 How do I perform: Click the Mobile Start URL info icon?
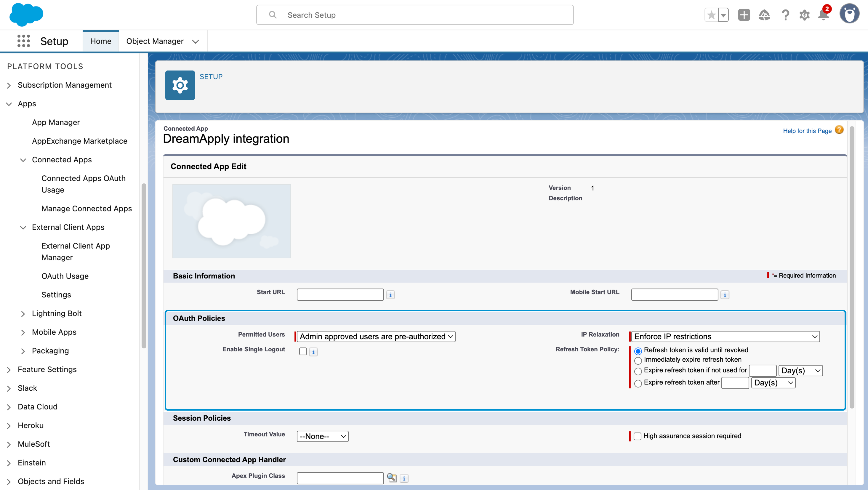pos(725,294)
